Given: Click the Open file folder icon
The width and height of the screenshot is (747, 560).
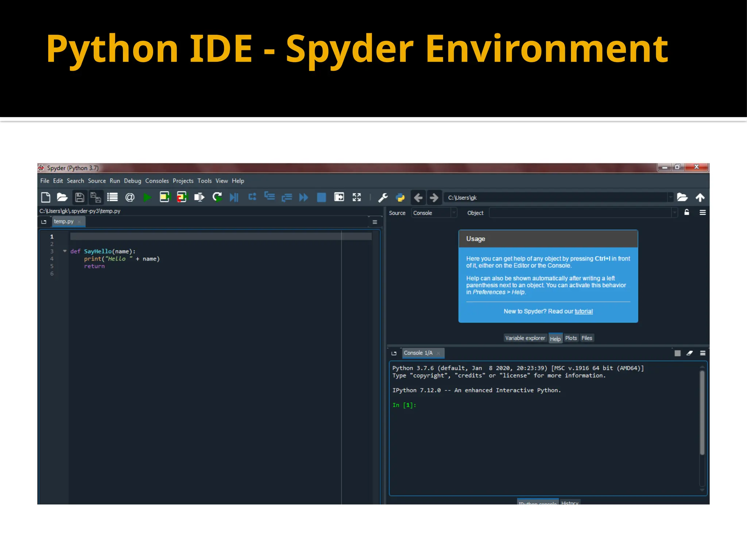Looking at the screenshot, I should 62,198.
